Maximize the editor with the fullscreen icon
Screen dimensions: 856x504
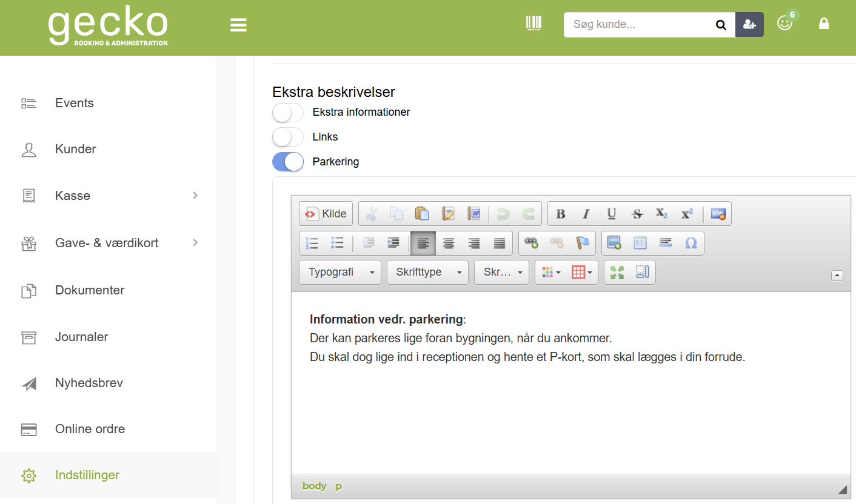(x=616, y=272)
